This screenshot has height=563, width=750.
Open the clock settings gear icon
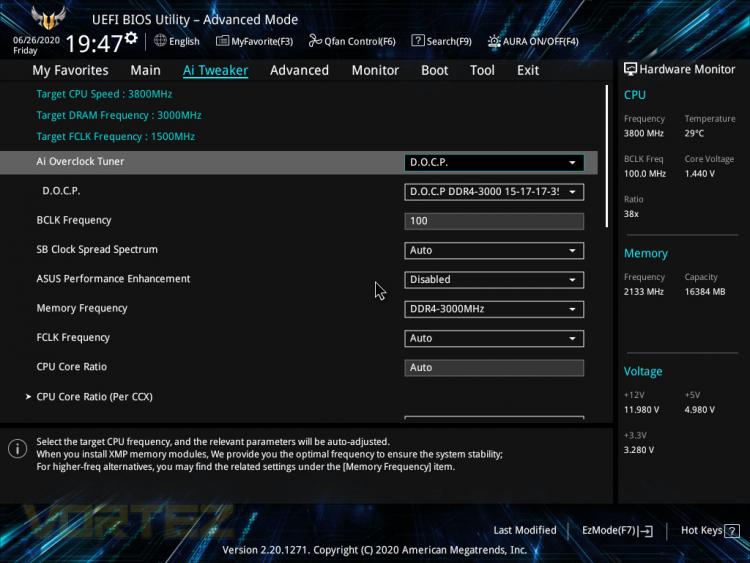[131, 38]
